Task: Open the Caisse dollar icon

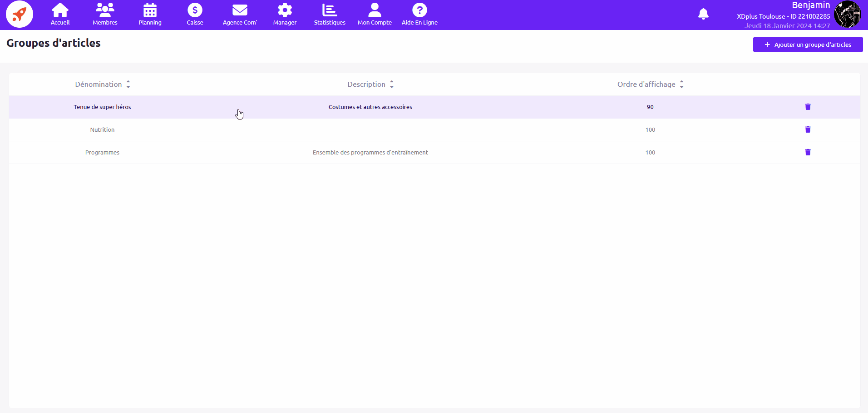Action: (x=195, y=10)
